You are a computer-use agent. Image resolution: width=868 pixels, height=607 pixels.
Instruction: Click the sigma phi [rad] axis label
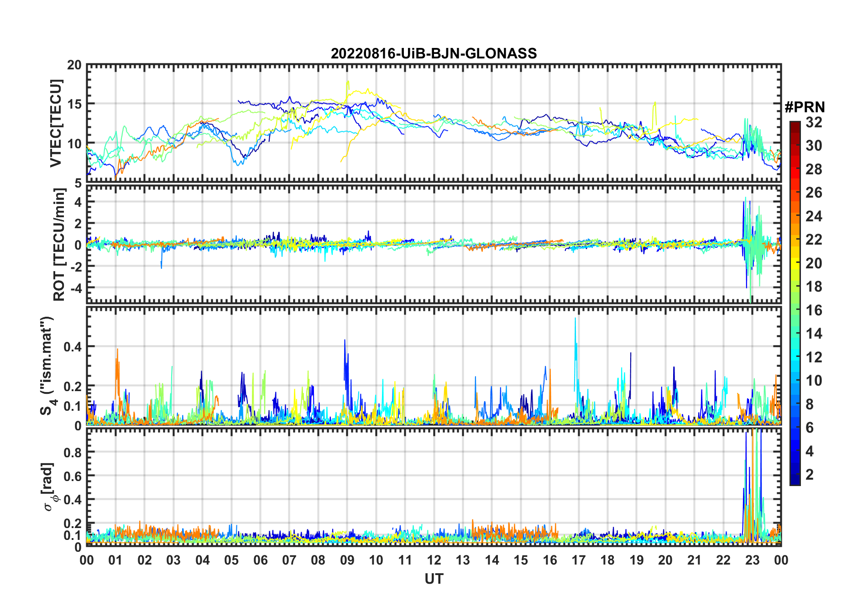(49, 487)
